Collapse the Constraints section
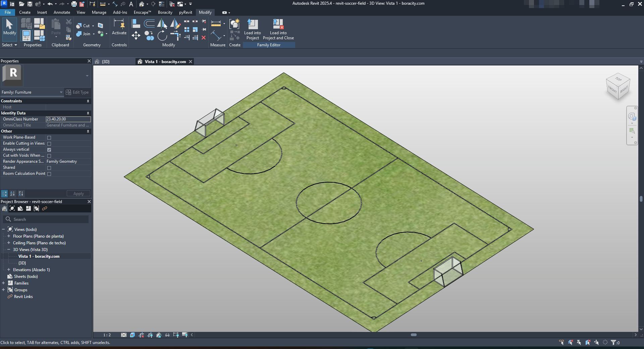The width and height of the screenshot is (644, 349). point(88,101)
